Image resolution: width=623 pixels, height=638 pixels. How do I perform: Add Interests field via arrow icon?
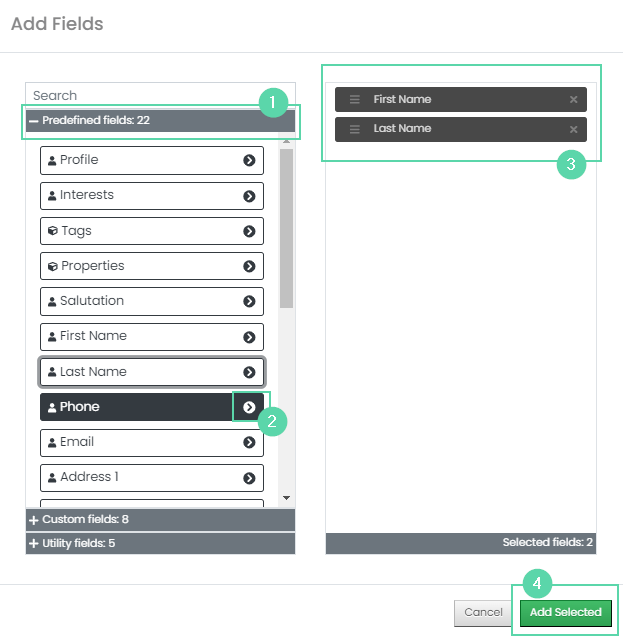pyautogui.click(x=249, y=196)
